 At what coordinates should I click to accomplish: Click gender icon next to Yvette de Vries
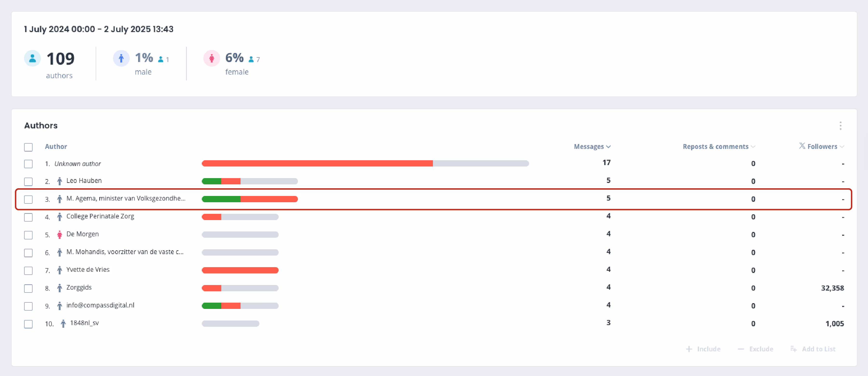tap(60, 270)
